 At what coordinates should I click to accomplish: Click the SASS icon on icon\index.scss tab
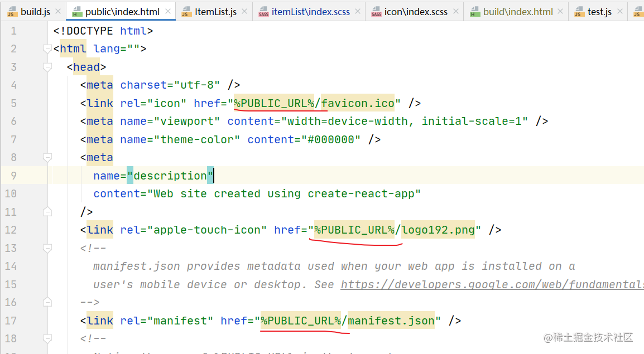[376, 12]
